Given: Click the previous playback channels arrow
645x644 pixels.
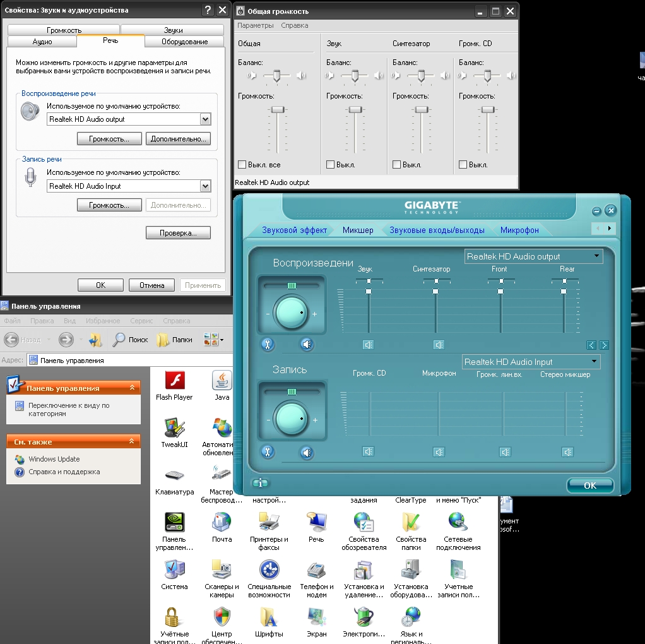Looking at the screenshot, I should (x=591, y=345).
